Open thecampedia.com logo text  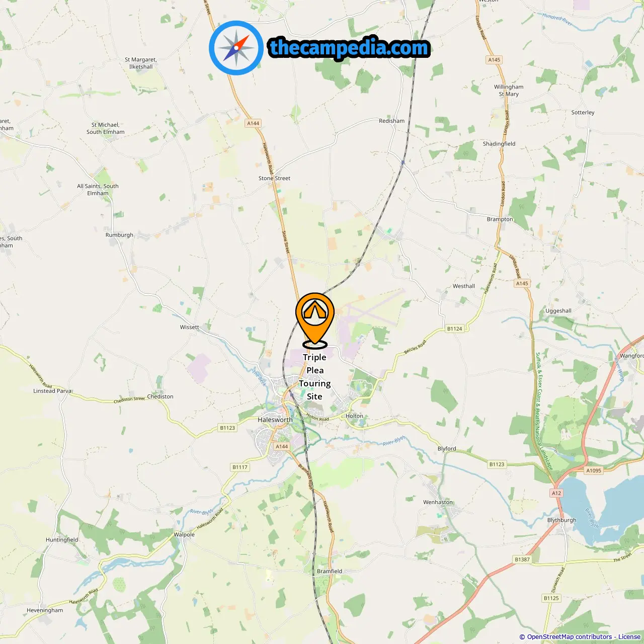pyautogui.click(x=349, y=48)
